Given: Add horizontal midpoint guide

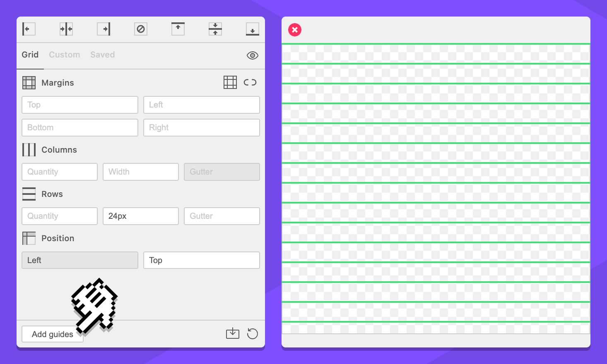Looking at the screenshot, I should pos(215,29).
